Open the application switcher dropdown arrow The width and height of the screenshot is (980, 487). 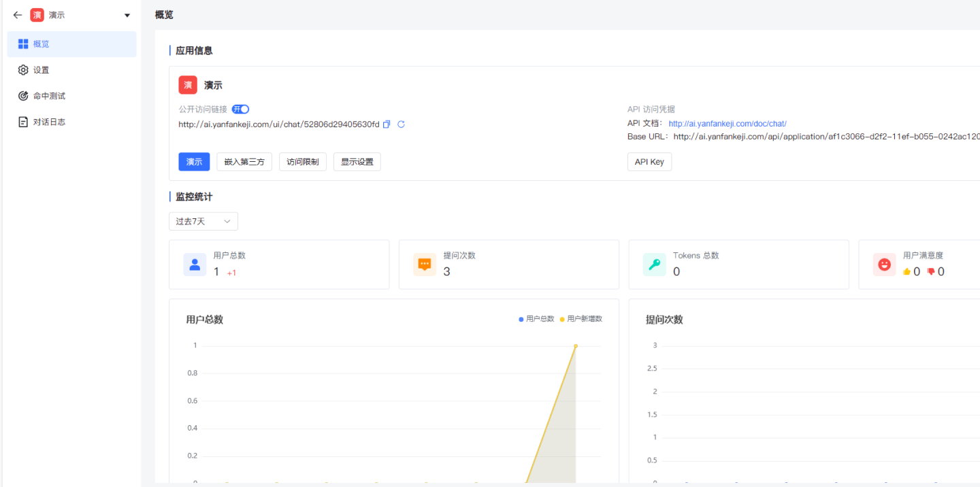tap(127, 16)
